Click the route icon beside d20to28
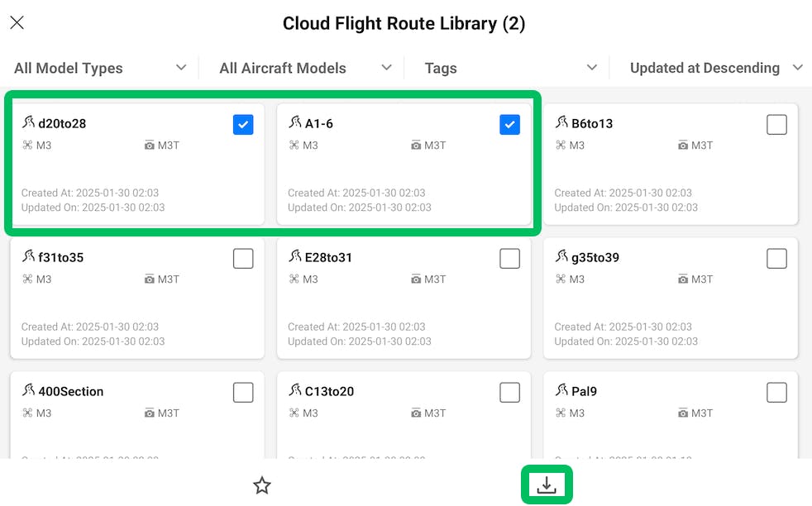 (x=29, y=123)
